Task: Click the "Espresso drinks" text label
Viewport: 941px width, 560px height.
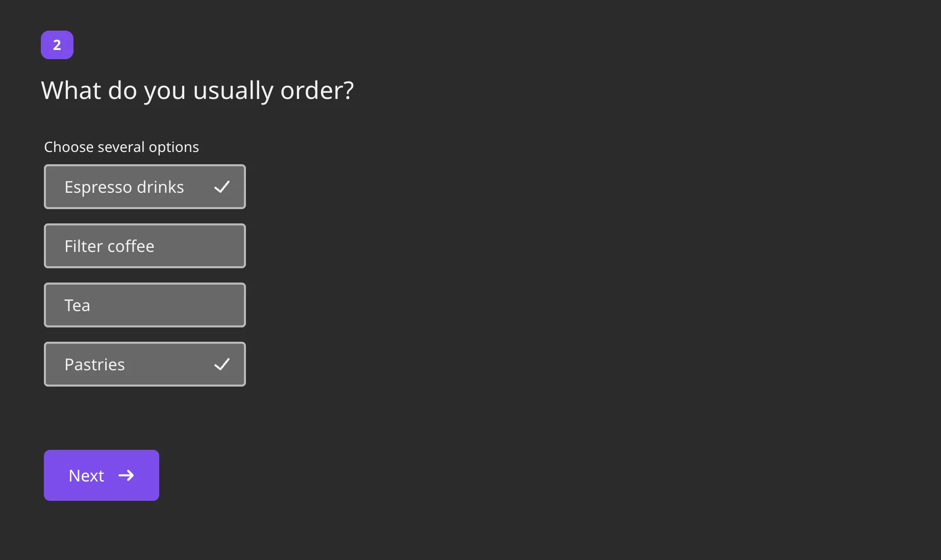Action: (124, 188)
